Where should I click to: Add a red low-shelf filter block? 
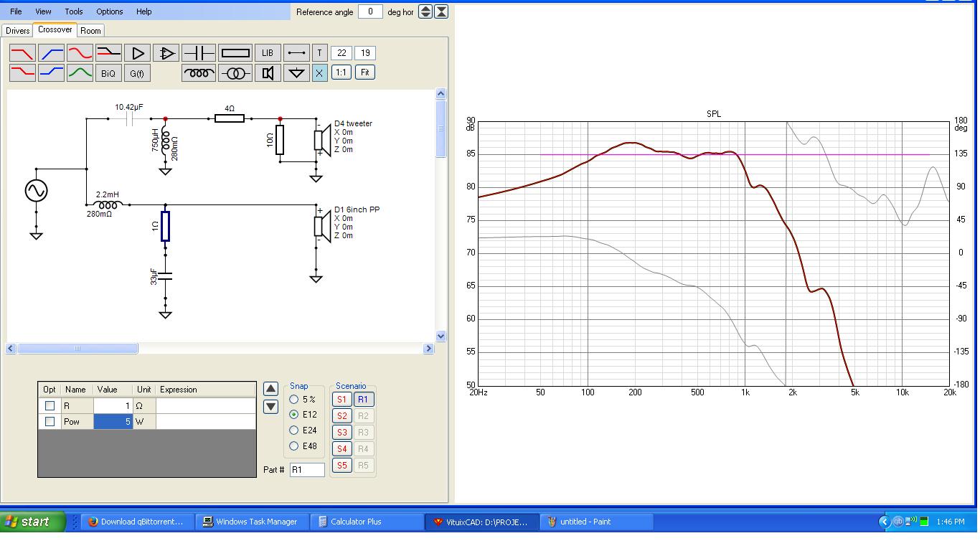22,72
